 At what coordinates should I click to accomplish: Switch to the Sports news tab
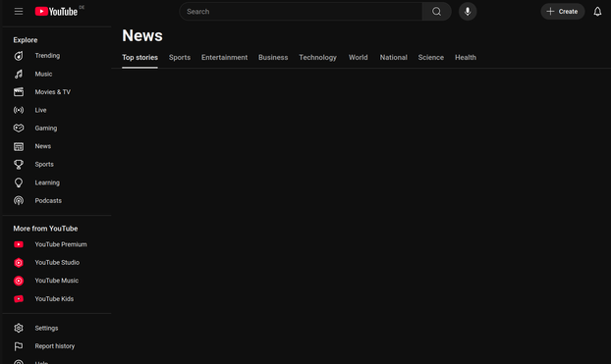pos(180,58)
